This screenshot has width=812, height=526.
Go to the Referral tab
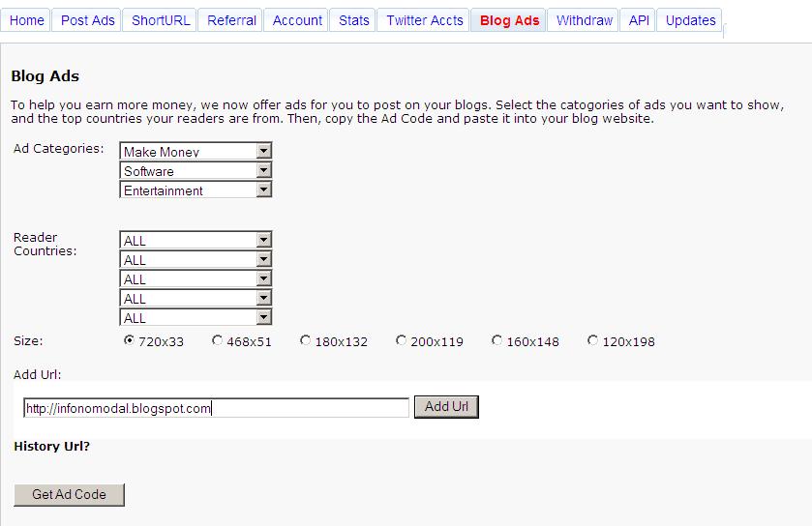pyautogui.click(x=231, y=20)
